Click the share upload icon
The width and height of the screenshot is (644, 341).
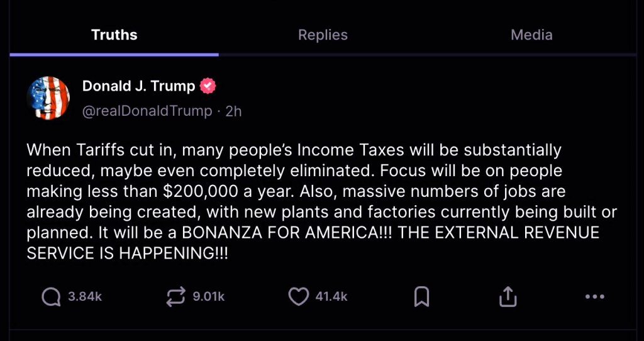508,297
